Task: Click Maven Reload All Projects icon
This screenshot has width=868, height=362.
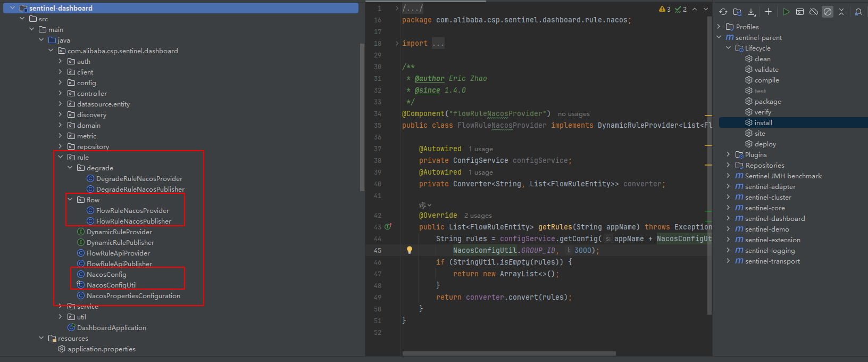Action: point(723,12)
